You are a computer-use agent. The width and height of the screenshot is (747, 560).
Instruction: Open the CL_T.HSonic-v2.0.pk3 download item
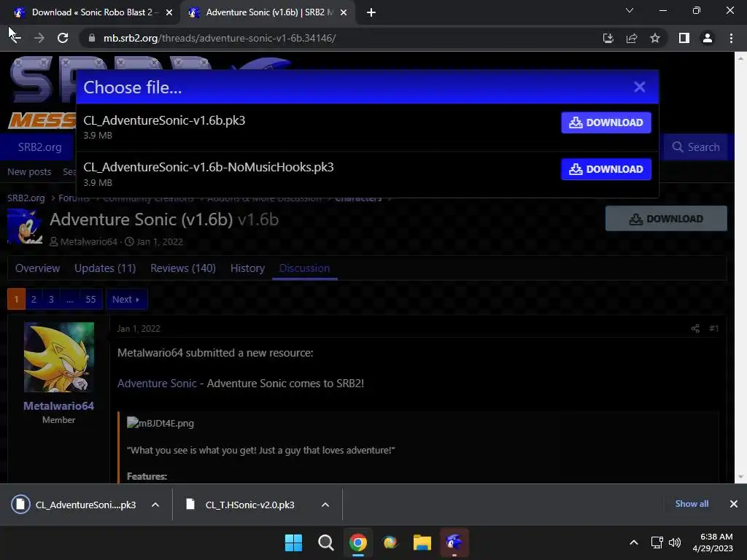(x=241, y=505)
